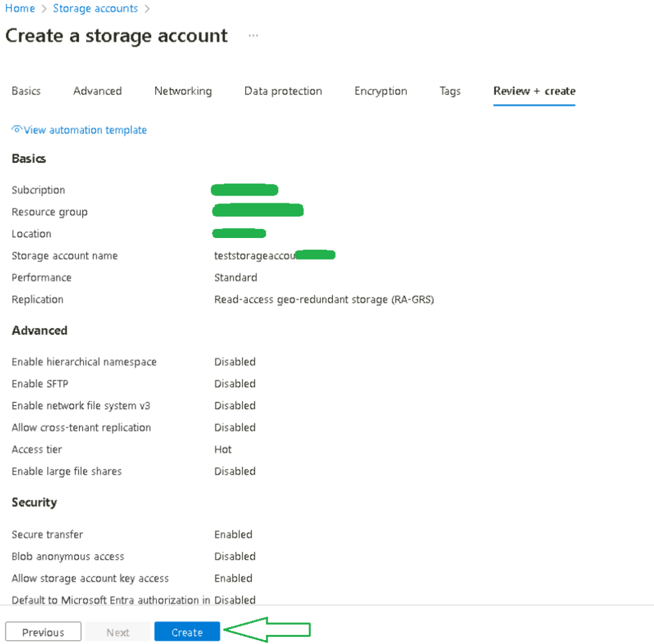This screenshot has height=644, width=654.
Task: Open the Advanced tab
Action: pyautogui.click(x=97, y=91)
